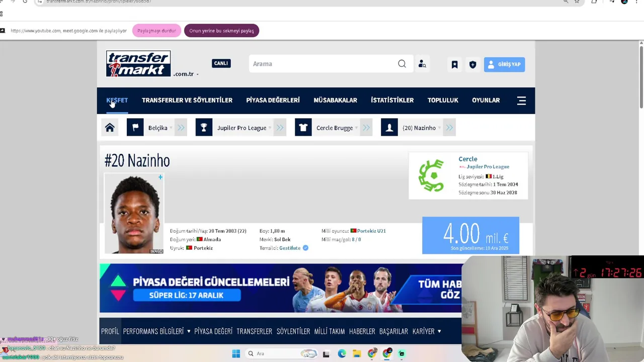This screenshot has height=362, width=644.
Task: Open File Explorer from the taskbar
Action: tap(357, 353)
